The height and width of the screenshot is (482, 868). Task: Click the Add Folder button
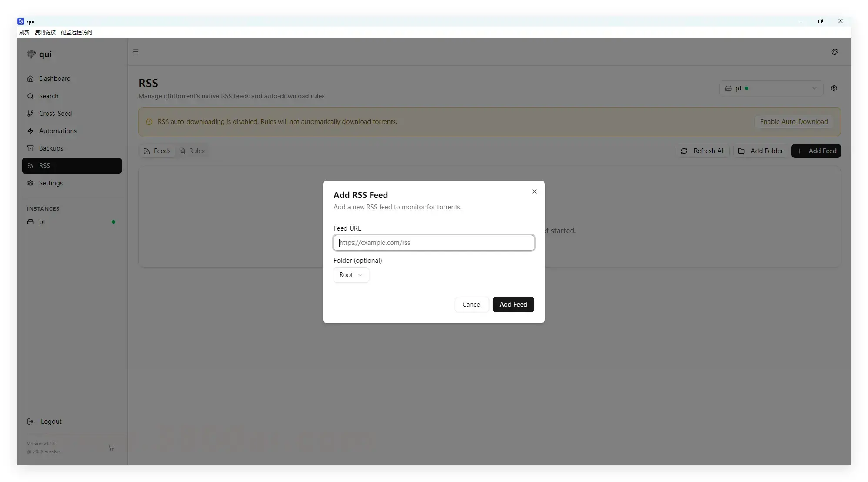point(760,151)
